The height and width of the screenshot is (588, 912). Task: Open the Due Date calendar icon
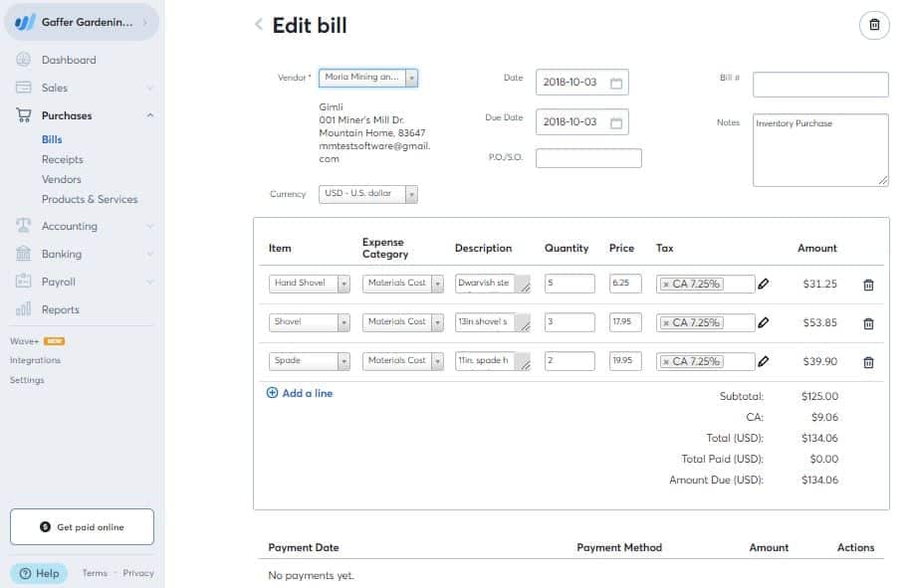point(616,122)
